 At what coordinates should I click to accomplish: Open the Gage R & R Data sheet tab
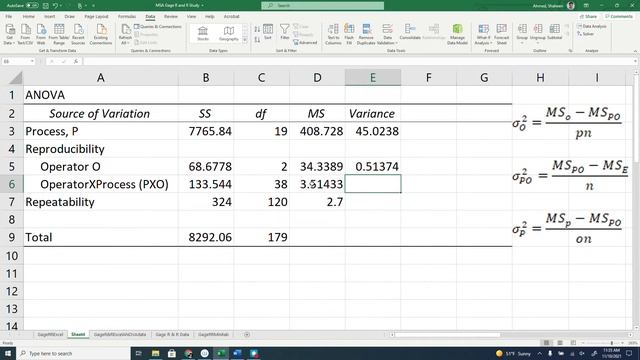click(172, 334)
